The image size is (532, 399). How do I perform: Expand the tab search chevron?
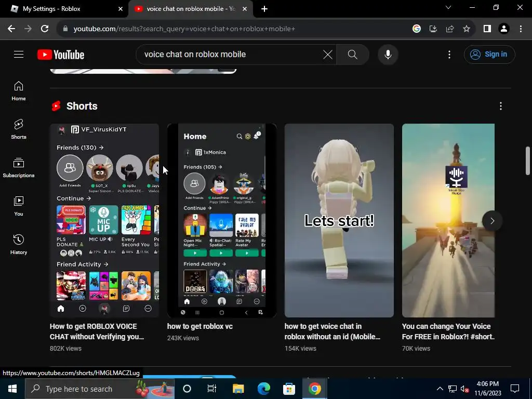tap(448, 7)
